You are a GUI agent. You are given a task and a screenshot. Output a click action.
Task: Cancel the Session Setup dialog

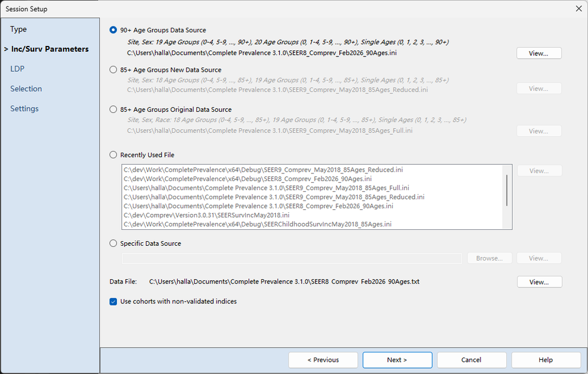[x=472, y=360]
